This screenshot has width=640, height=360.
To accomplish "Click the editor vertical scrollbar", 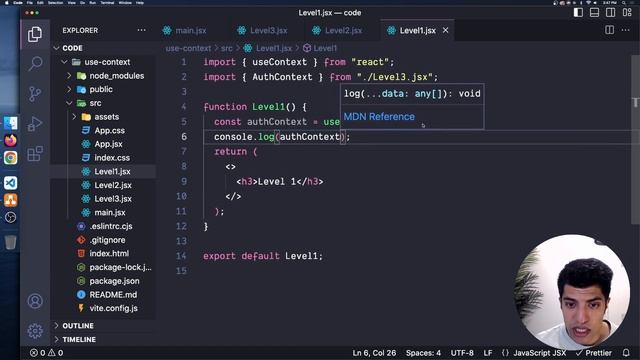I will [635, 139].
